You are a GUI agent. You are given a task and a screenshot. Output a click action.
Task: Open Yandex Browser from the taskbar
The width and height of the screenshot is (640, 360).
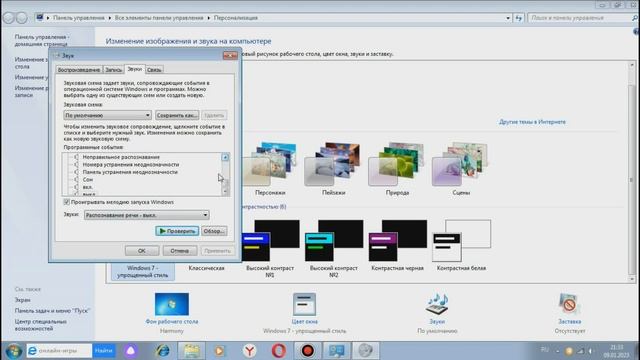coord(249,351)
